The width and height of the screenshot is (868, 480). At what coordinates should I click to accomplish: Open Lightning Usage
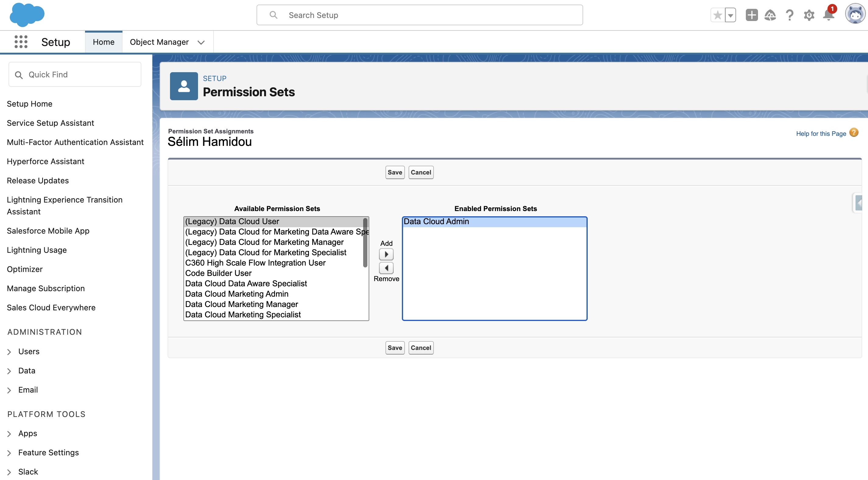[37, 250]
